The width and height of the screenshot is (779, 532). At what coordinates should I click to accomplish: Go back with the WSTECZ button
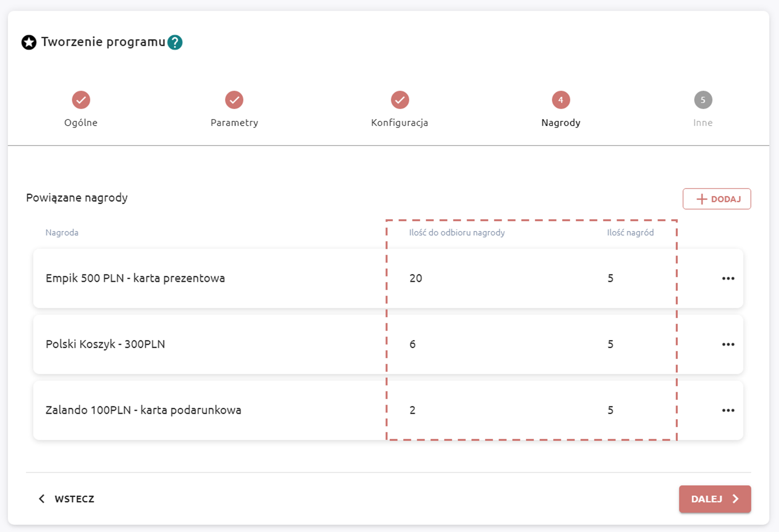(67, 499)
